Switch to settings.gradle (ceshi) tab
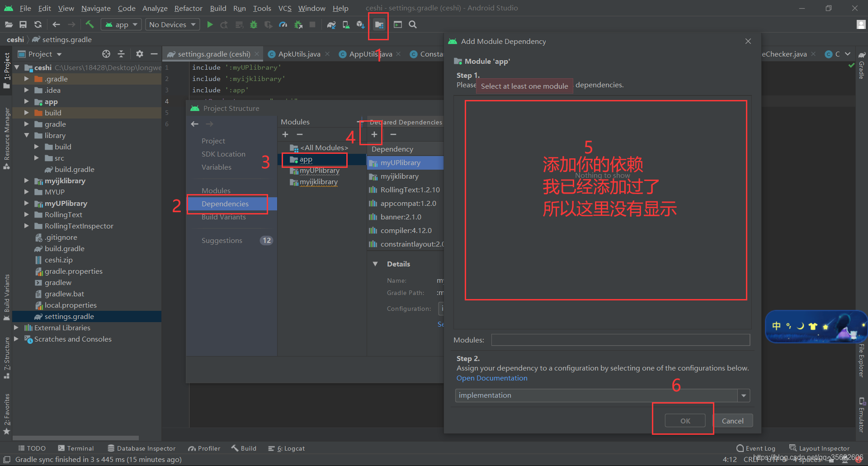 [x=214, y=54]
